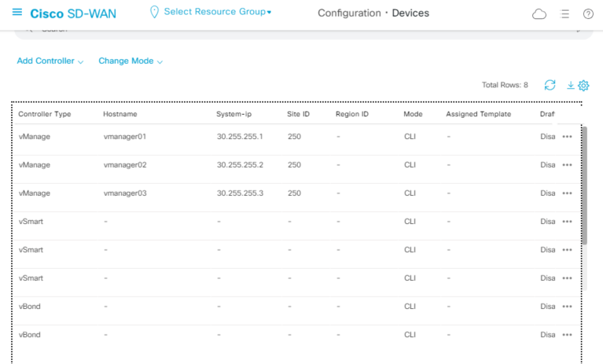This screenshot has width=603, height=364.
Task: Sort by Assigned Template column header
Action: [479, 114]
